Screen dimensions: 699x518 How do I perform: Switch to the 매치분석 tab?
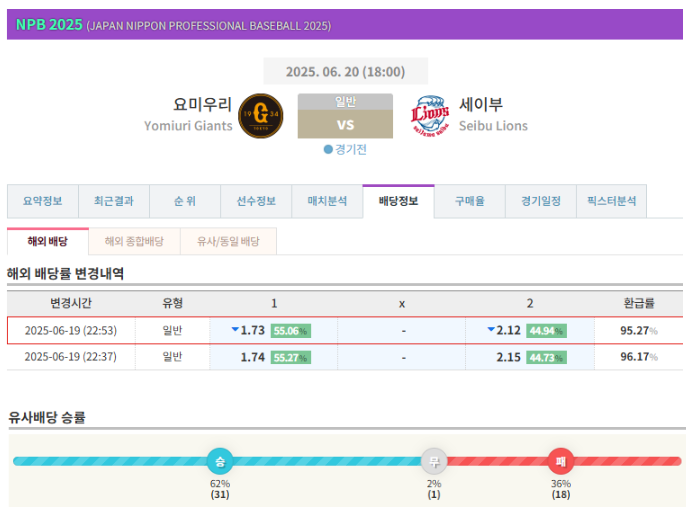click(x=327, y=201)
